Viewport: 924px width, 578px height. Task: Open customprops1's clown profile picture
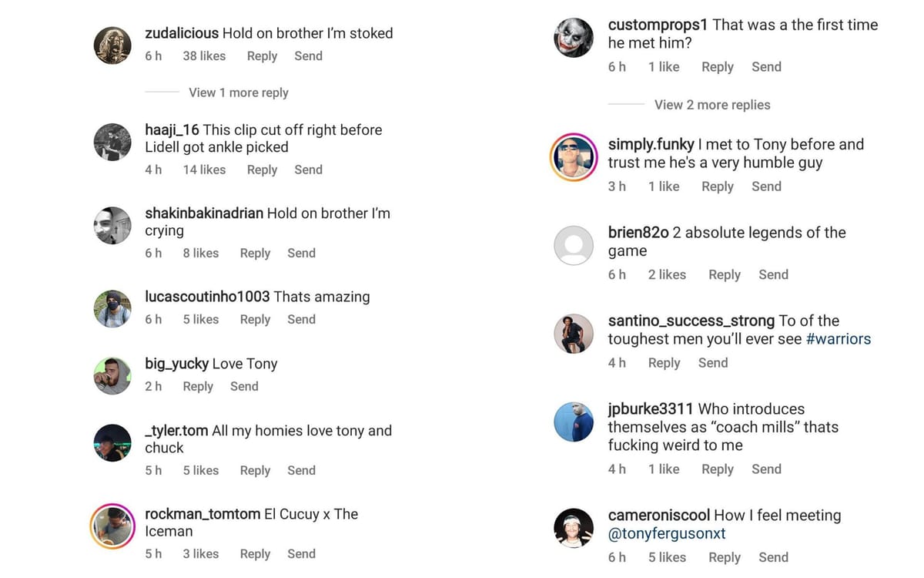(x=574, y=37)
